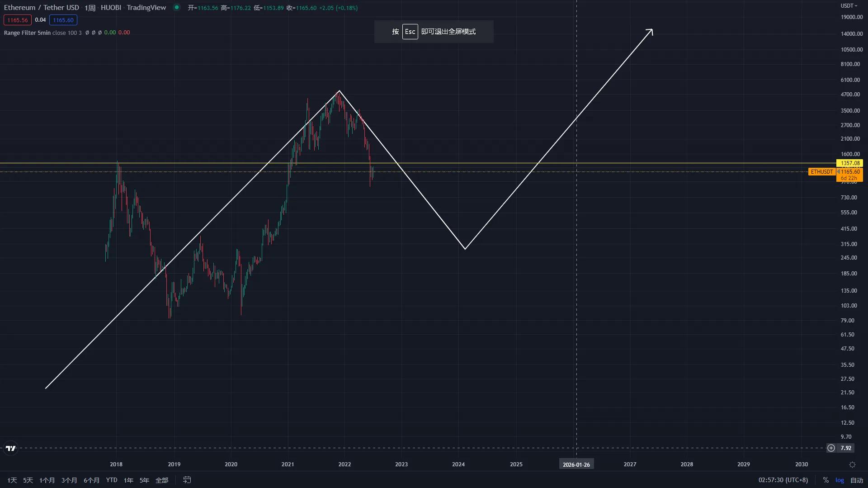
Task: Click the yellow 1357.08 price label
Action: (850, 163)
